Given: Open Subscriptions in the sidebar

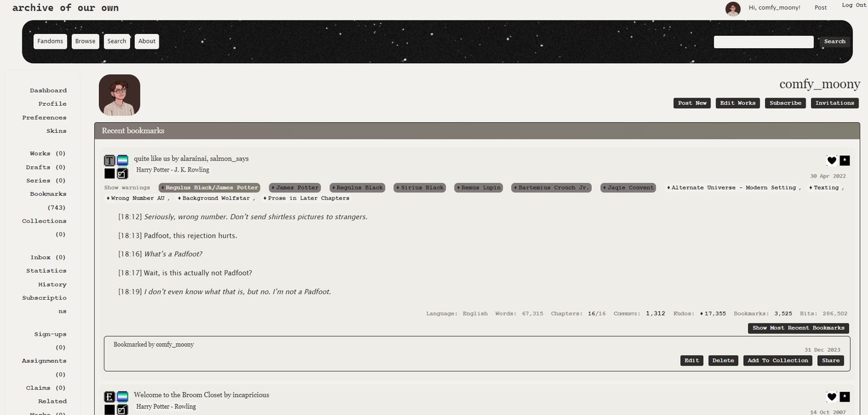Looking at the screenshot, I should tap(44, 304).
